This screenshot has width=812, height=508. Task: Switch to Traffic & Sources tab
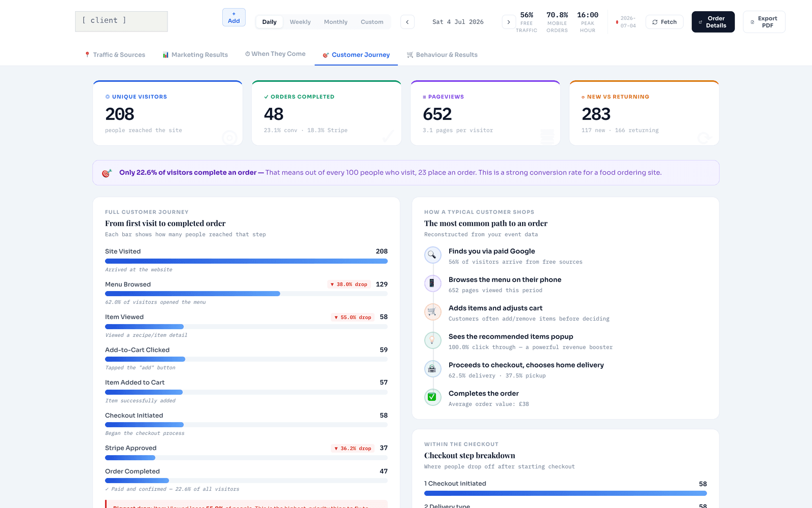pos(115,55)
